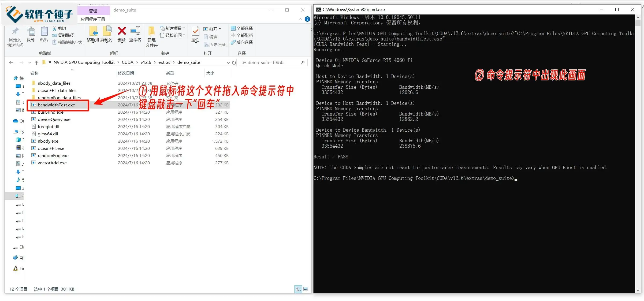Click the Explorer Forward arrow
The height and width of the screenshot is (301, 644).
pyautogui.click(x=21, y=62)
